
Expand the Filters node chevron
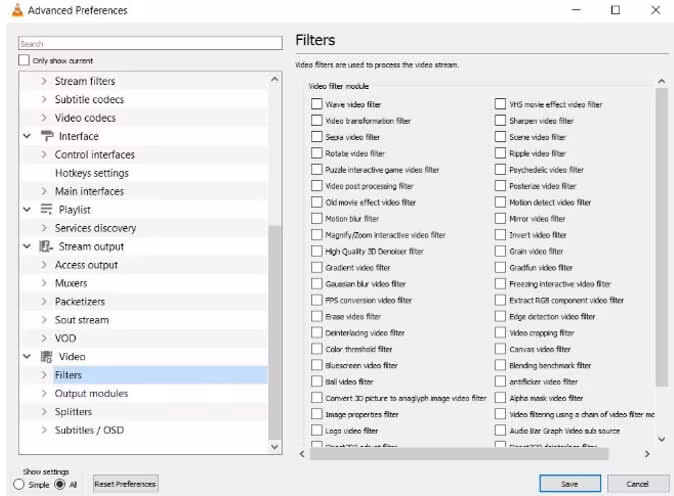[x=44, y=375]
